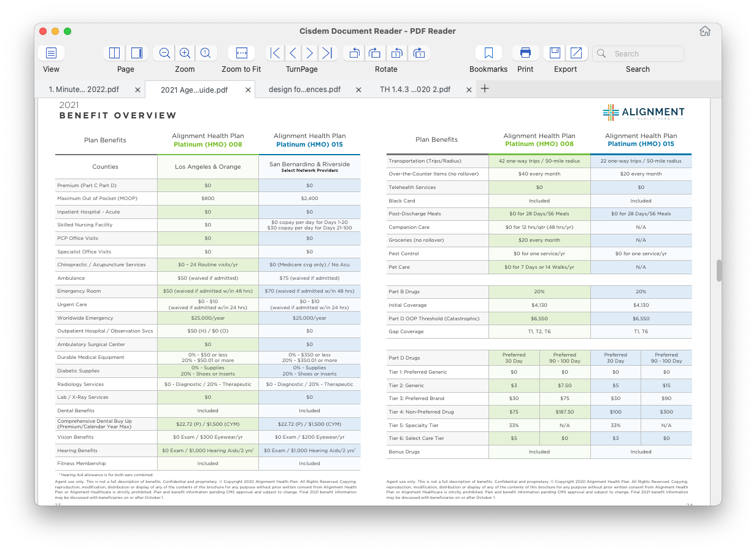Zoom out with the minus magnifier
Screen dimensions: 756x551
coord(164,53)
